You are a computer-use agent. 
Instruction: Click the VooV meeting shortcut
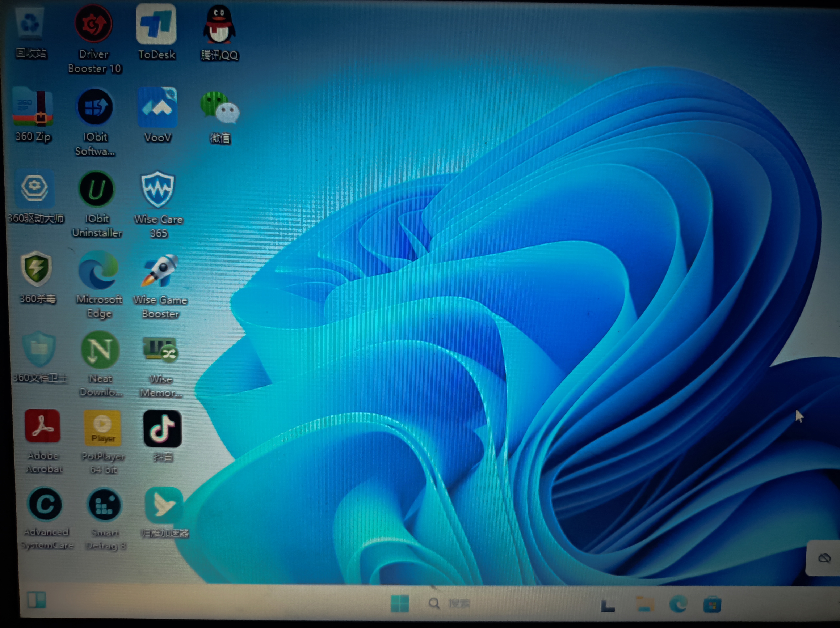(x=157, y=107)
